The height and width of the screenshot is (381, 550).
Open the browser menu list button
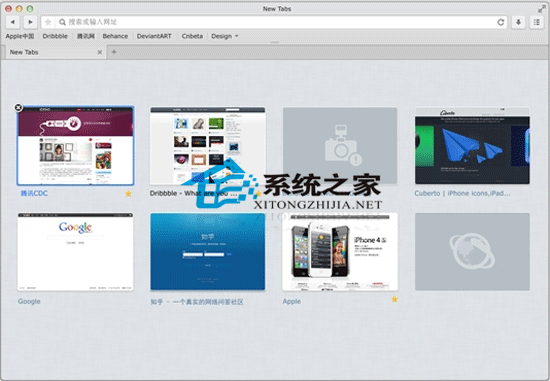(x=537, y=22)
